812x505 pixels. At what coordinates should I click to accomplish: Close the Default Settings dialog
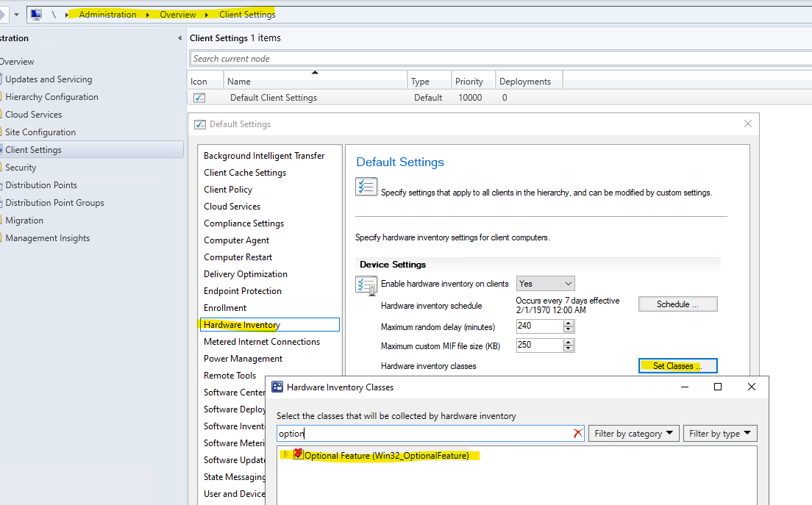(x=748, y=123)
